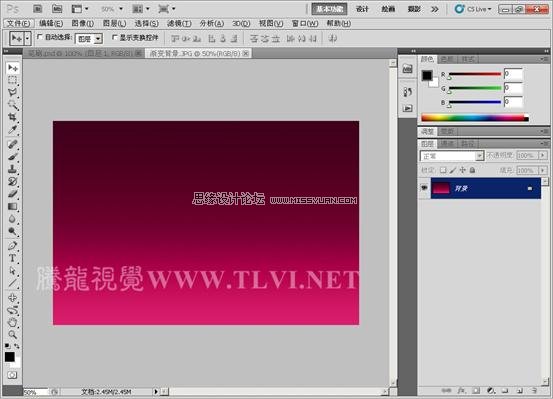This screenshot has width=553, height=399.
Task: Click Add layer style fx button
Action: pos(461,391)
